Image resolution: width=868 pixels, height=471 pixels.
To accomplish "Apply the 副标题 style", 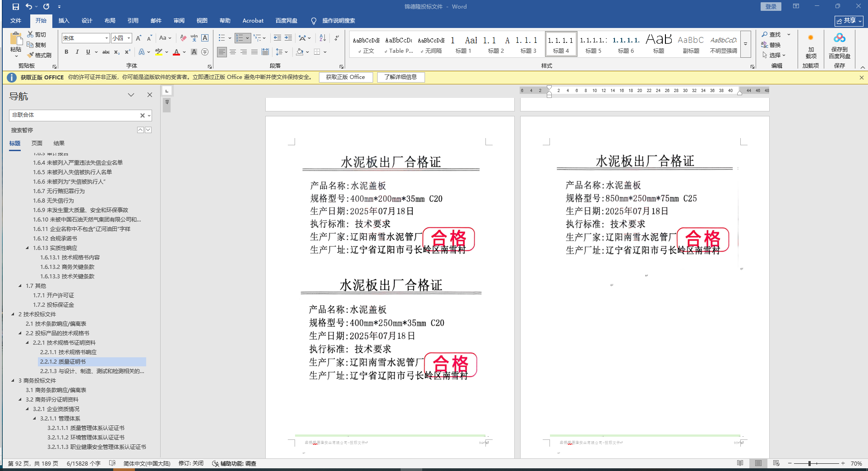I will pos(691,44).
